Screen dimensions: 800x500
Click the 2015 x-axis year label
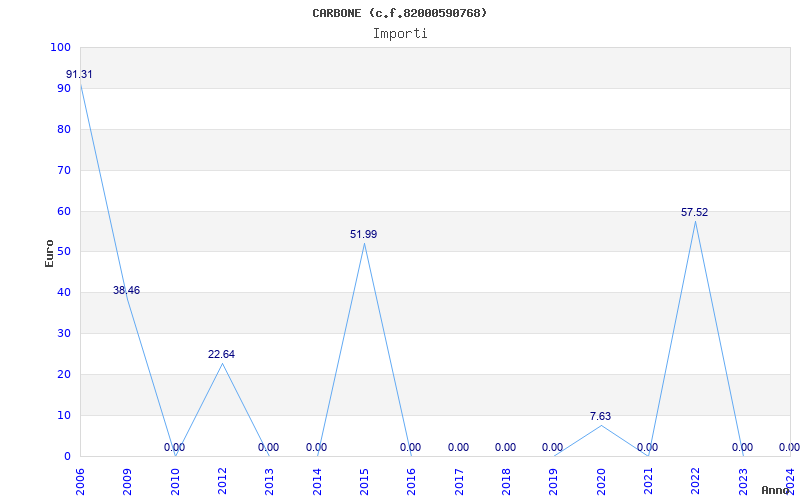(364, 482)
